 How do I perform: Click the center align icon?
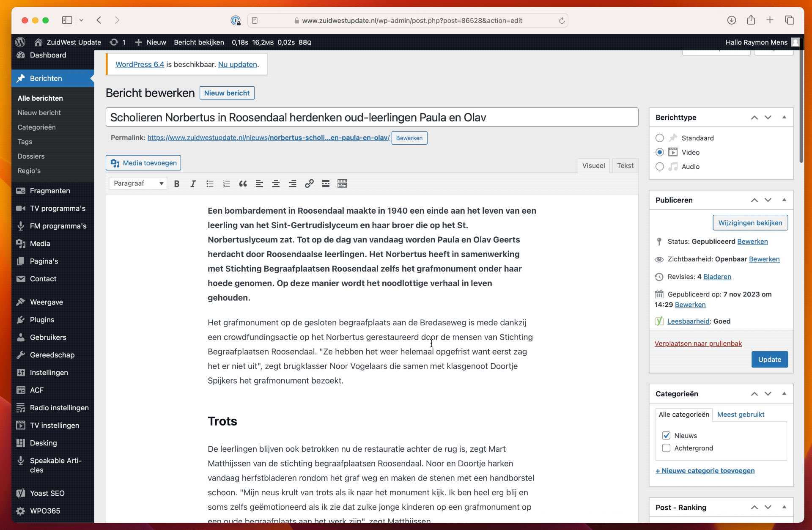[x=276, y=184]
